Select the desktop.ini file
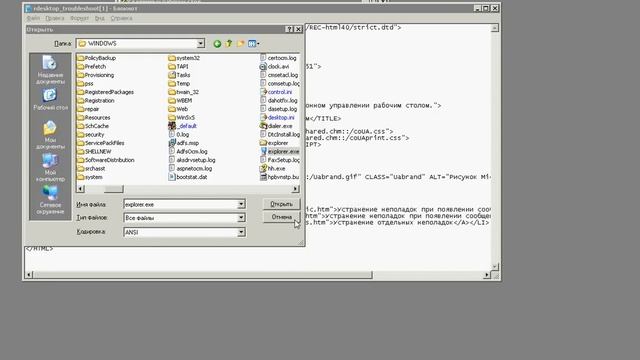This screenshot has height=360, width=640. coord(277,118)
